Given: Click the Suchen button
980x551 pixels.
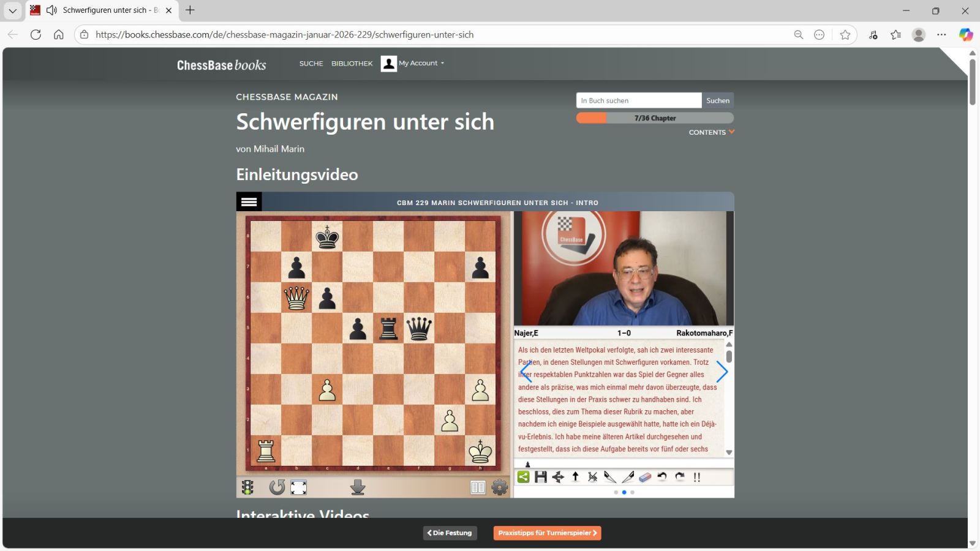Looking at the screenshot, I should coord(717,100).
